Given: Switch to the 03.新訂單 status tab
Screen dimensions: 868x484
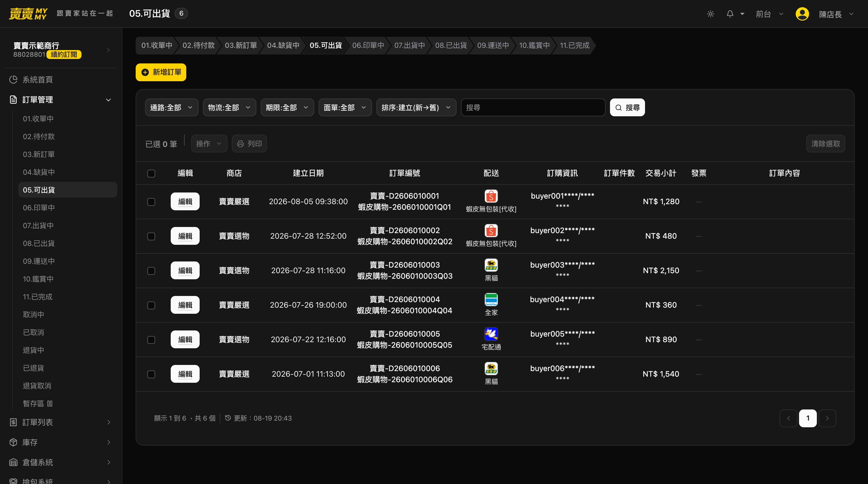Looking at the screenshot, I should click(241, 46).
